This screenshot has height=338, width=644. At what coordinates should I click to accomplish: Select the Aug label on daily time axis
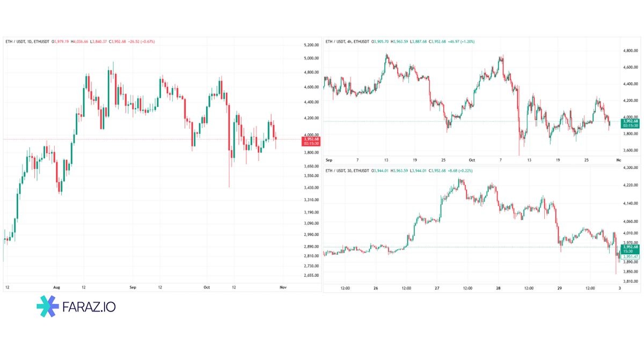tap(57, 288)
